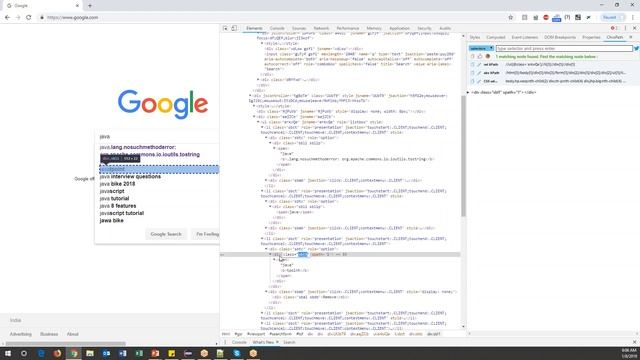Select the Styles sidebar tab
Viewport: 640px width, 360px height.
(x=475, y=37)
